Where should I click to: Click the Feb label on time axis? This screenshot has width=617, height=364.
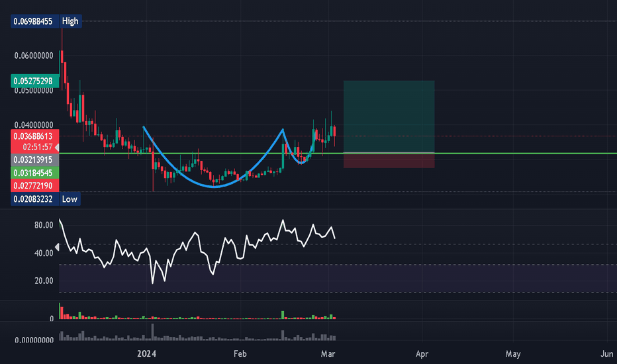240,354
